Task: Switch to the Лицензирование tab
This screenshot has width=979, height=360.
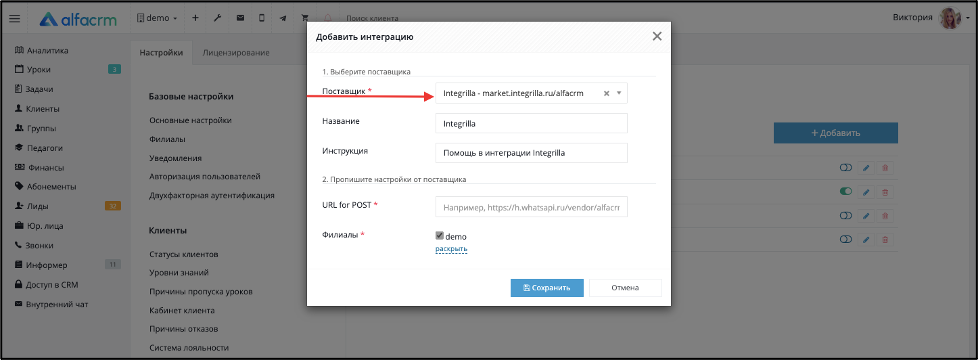Action: tap(236, 53)
